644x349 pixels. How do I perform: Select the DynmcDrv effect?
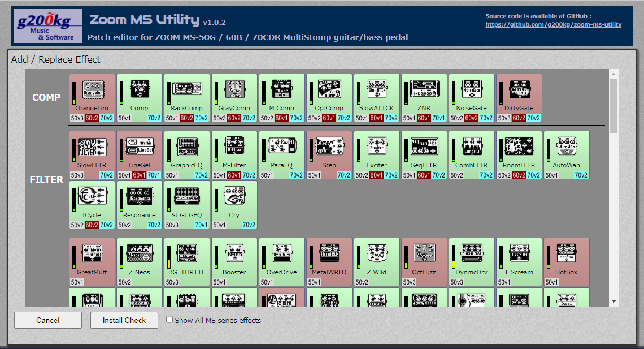pos(472,262)
